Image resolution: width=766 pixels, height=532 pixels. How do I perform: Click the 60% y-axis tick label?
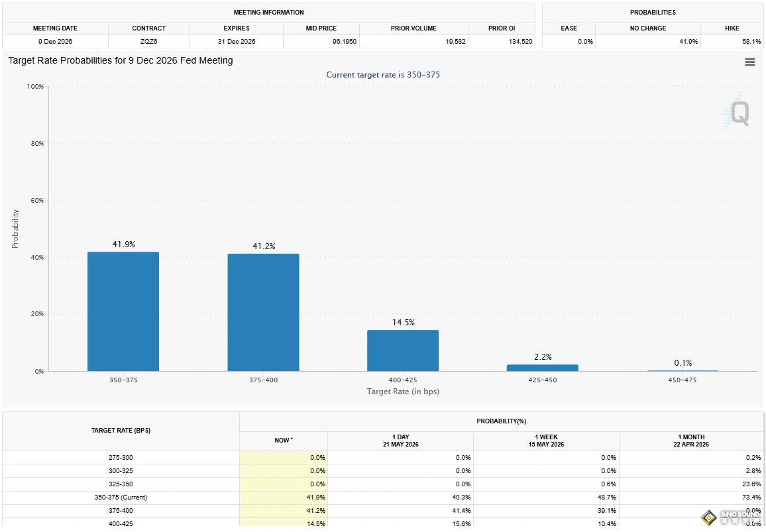point(37,200)
